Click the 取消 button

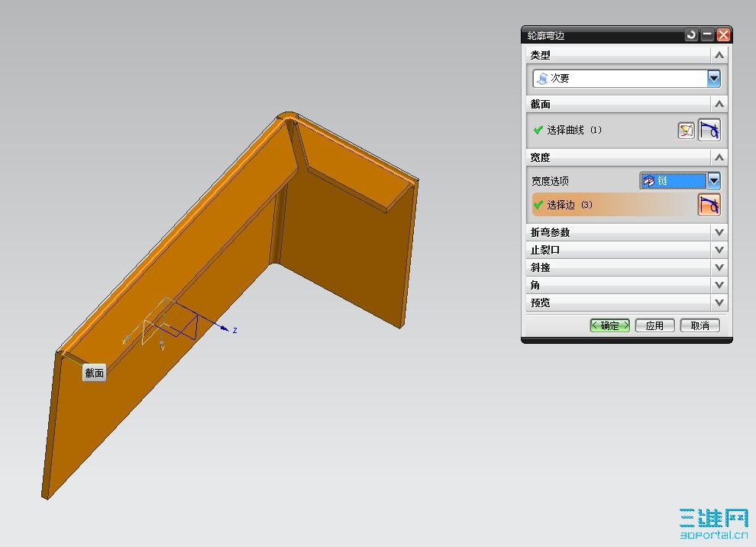pyautogui.click(x=700, y=325)
